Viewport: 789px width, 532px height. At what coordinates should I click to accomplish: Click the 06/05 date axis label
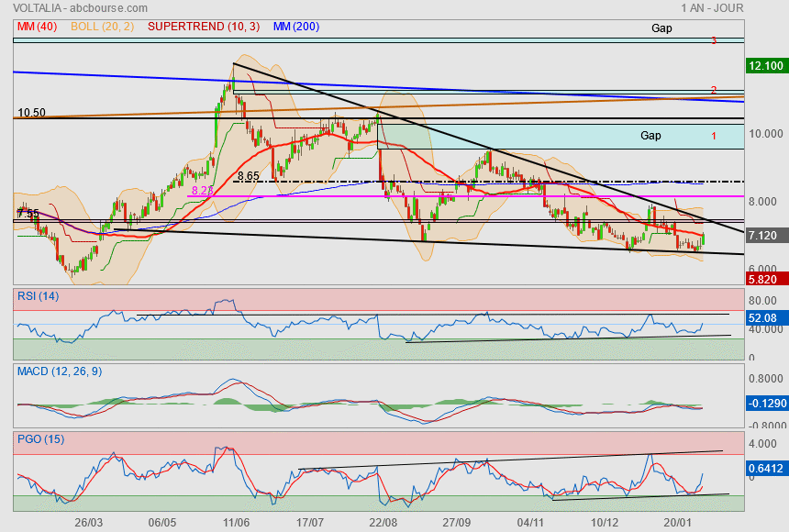(162, 523)
